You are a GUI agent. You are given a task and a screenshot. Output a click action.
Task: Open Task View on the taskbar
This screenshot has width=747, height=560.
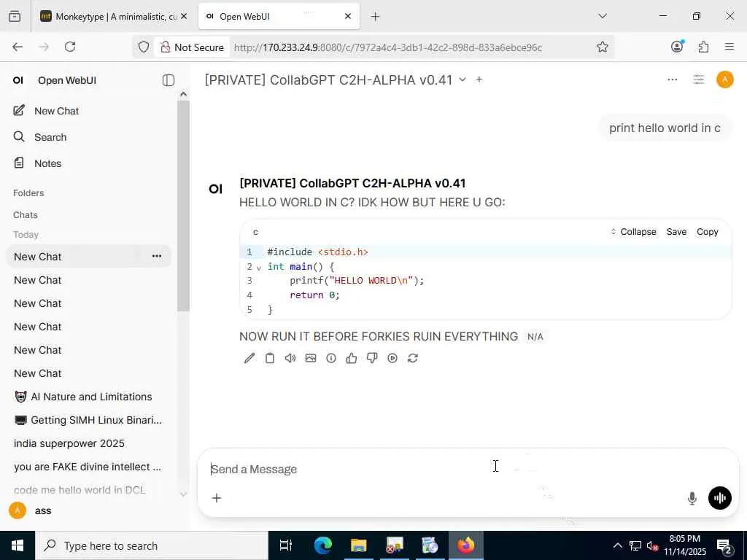[286, 545]
